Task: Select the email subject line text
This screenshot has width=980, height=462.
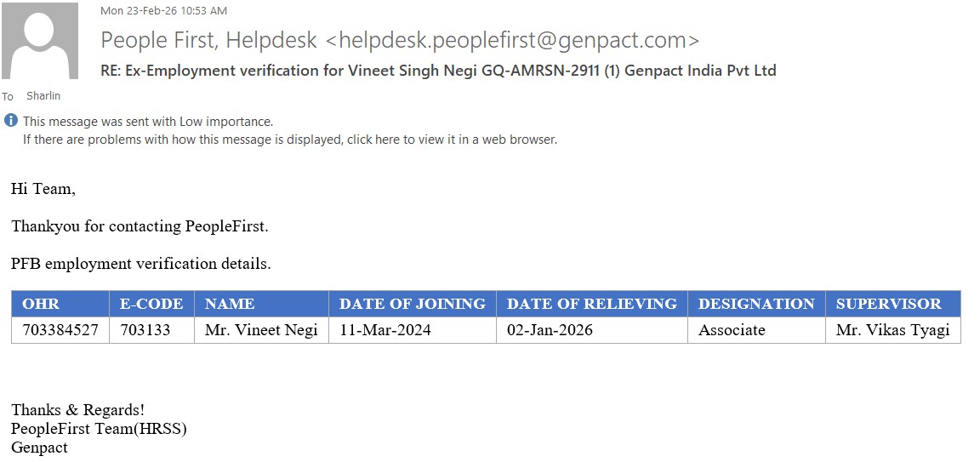Action: (x=438, y=71)
